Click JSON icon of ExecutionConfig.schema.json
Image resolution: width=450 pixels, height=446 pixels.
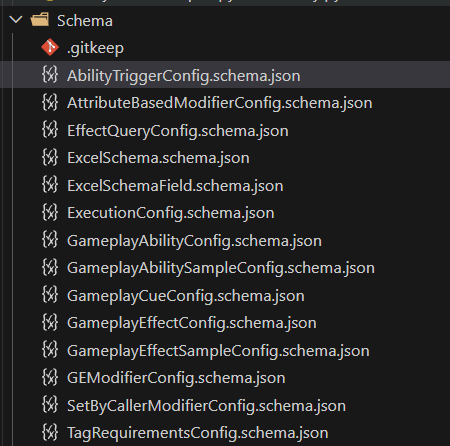click(x=50, y=212)
